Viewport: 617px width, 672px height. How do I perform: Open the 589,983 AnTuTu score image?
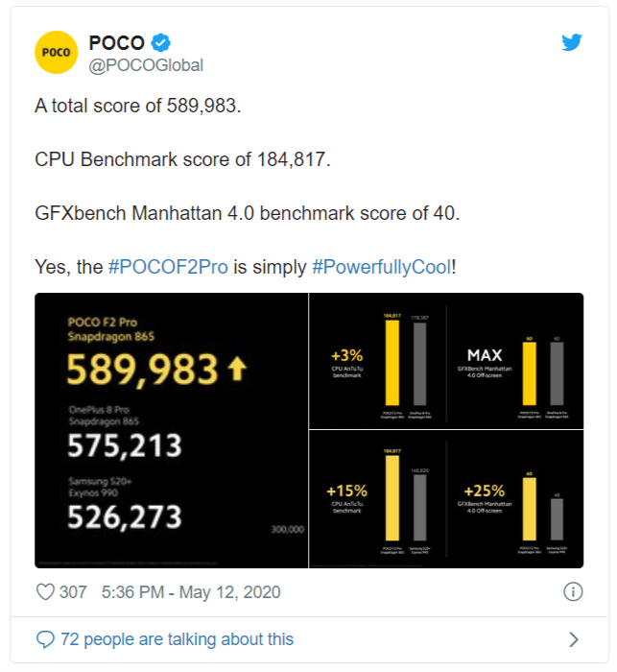tap(172, 430)
